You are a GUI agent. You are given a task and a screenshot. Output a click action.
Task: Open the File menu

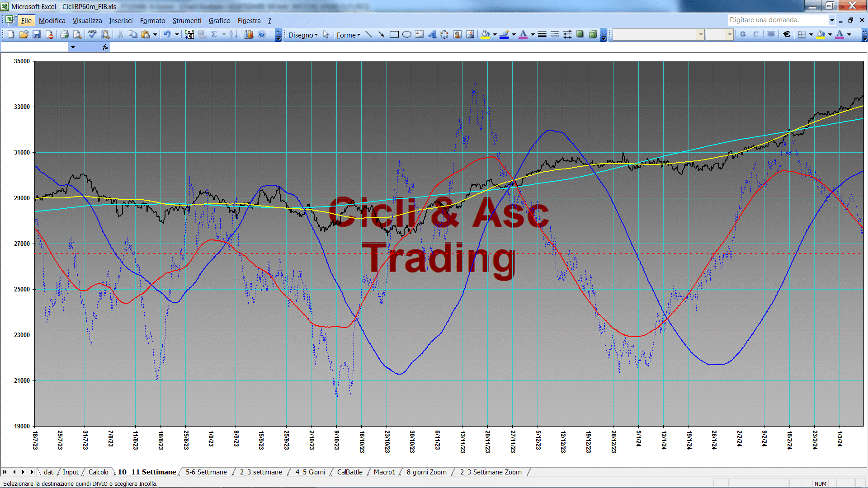26,20
